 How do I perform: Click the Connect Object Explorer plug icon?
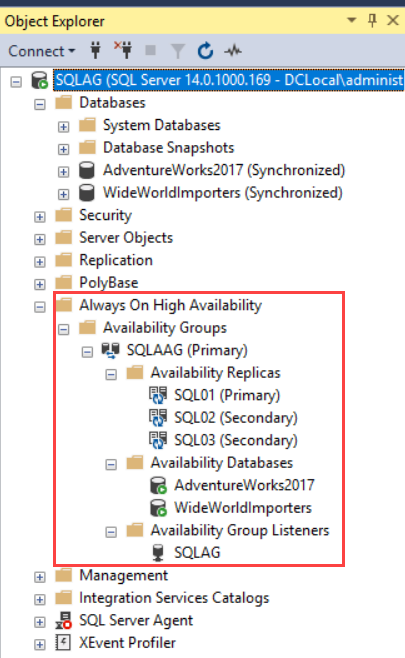click(96, 51)
